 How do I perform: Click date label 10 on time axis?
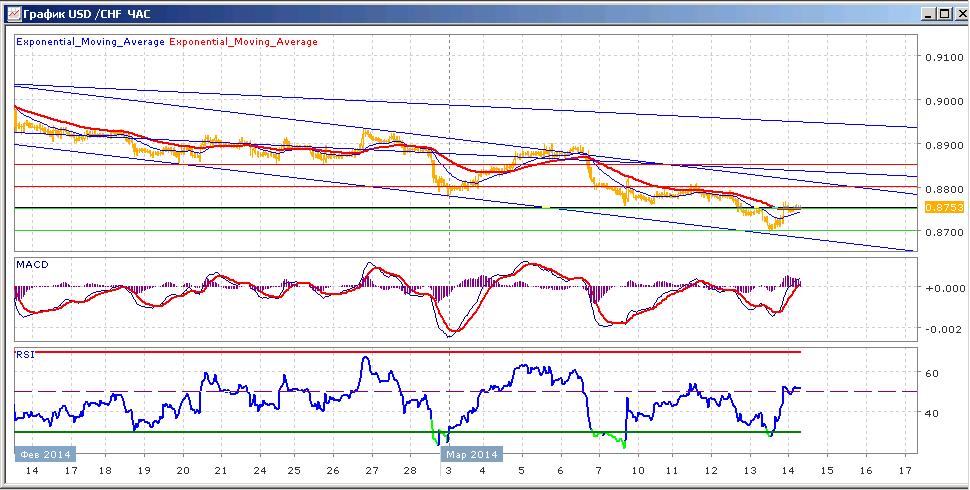tap(637, 471)
